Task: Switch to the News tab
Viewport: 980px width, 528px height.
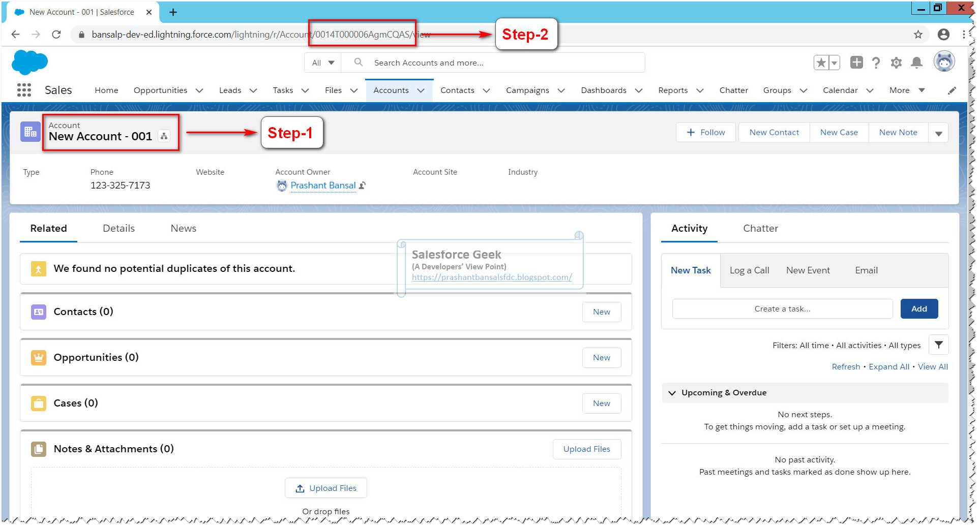Action: pyautogui.click(x=183, y=229)
